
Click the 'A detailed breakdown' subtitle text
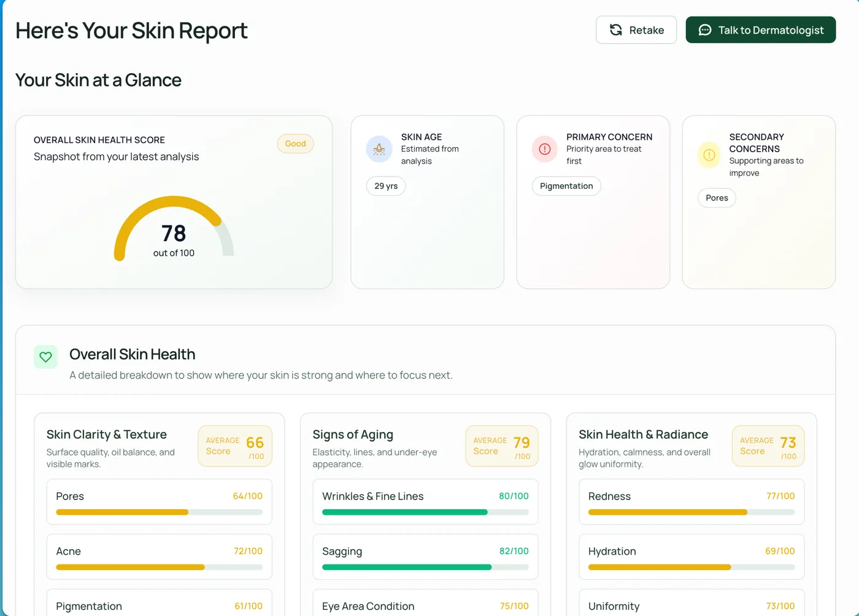(261, 375)
